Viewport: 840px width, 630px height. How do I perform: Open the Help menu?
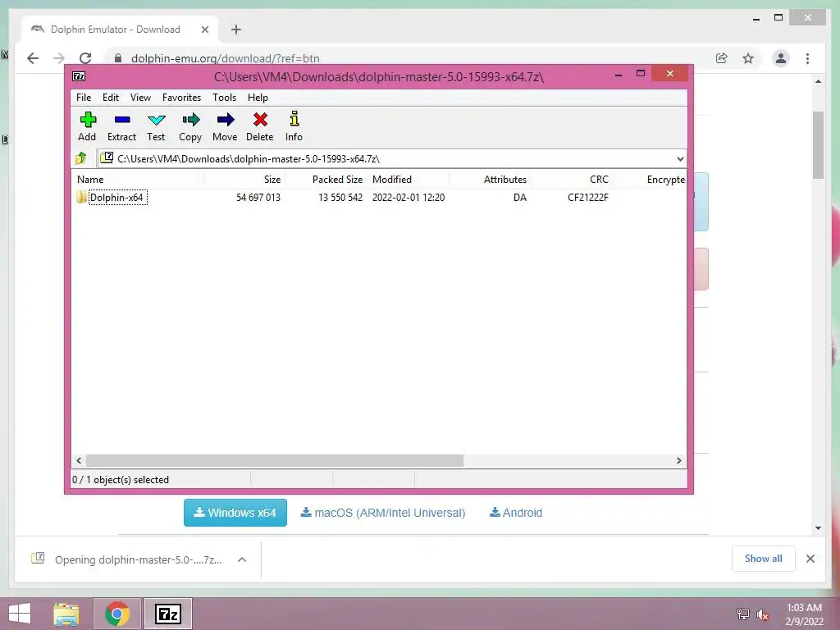coord(258,98)
